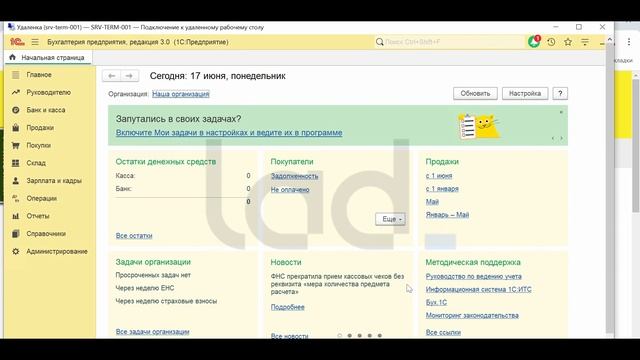The image size is (640, 360).
Task: Open the history clock icon
Action: pos(551,42)
